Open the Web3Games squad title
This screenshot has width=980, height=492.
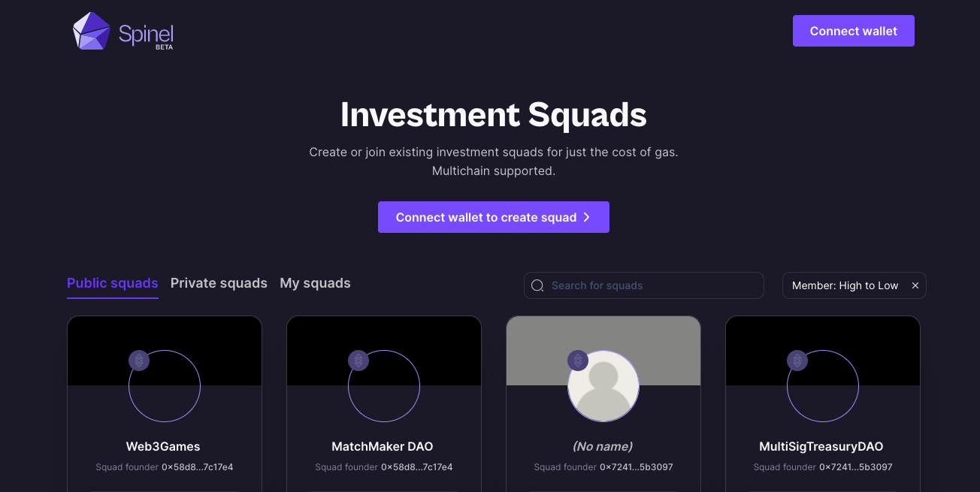click(163, 446)
